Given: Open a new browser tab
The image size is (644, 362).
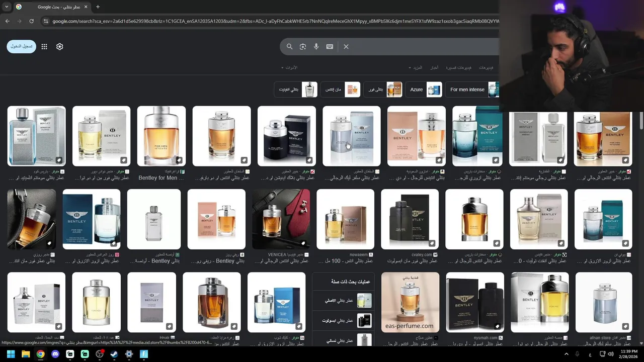Looking at the screenshot, I should (x=98, y=7).
